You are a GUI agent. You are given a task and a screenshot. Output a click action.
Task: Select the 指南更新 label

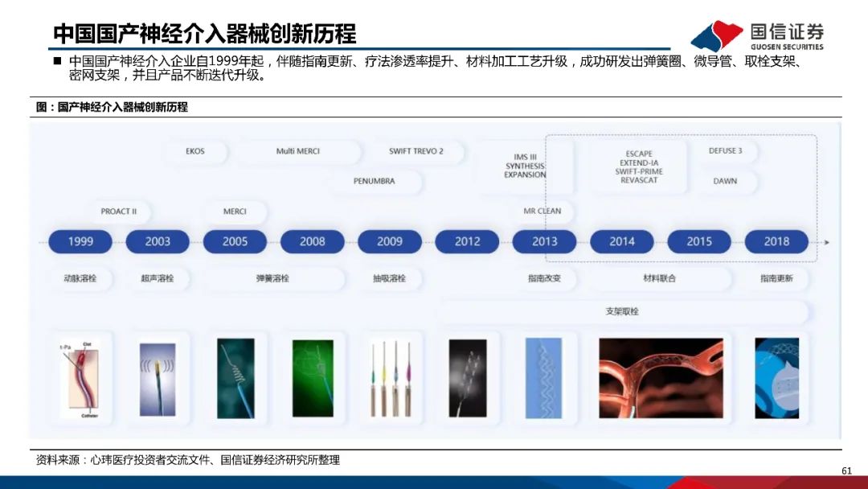click(776, 278)
